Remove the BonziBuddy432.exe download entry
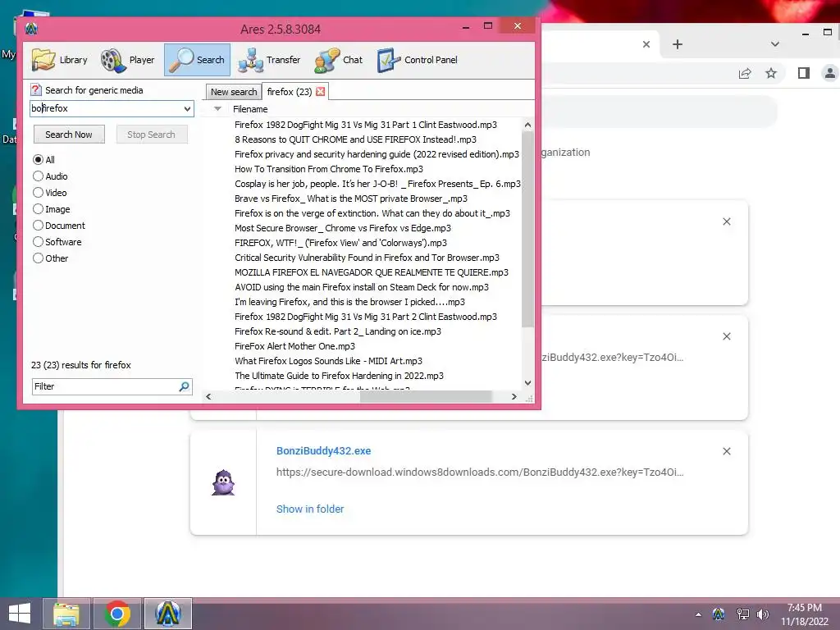The width and height of the screenshot is (840, 630). click(x=727, y=451)
